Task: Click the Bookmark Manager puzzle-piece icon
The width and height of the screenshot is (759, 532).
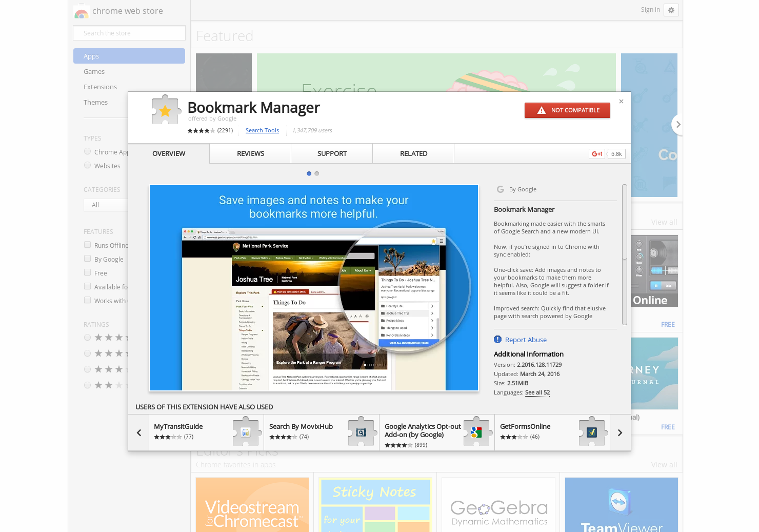Action: point(166,110)
